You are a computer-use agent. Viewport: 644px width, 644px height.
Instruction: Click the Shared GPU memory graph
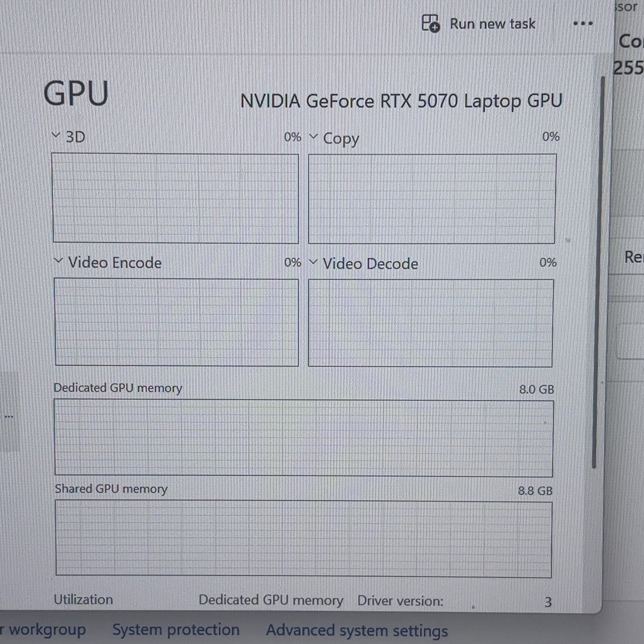[304, 539]
